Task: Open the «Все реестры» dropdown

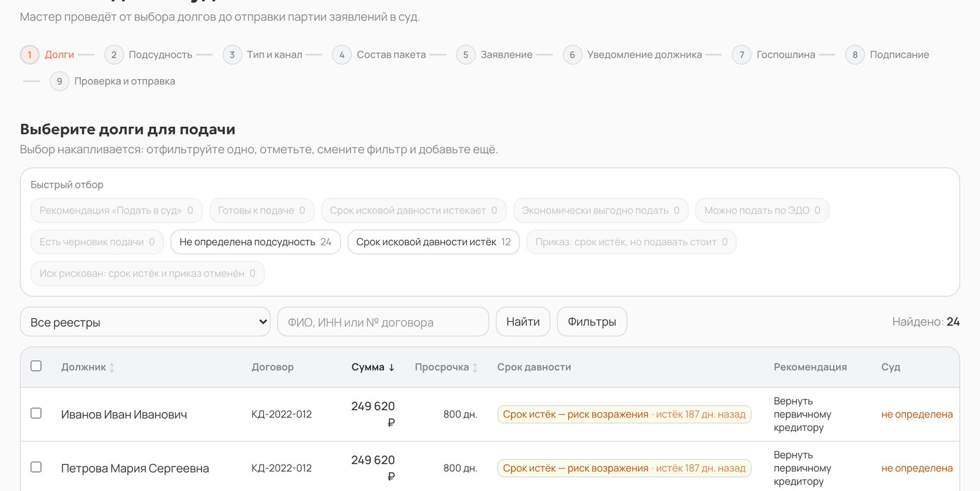Action: pos(145,322)
